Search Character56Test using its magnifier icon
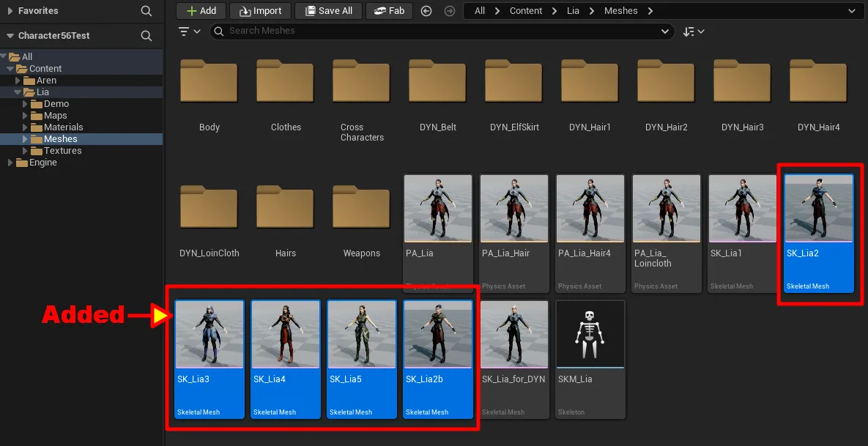The image size is (868, 446). point(146,36)
